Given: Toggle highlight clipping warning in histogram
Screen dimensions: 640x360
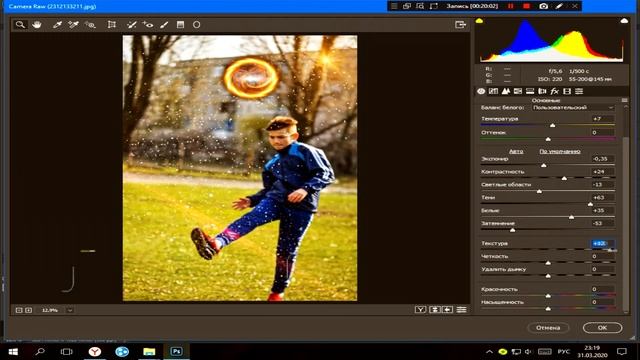Looking at the screenshot, I should pos(624,20).
